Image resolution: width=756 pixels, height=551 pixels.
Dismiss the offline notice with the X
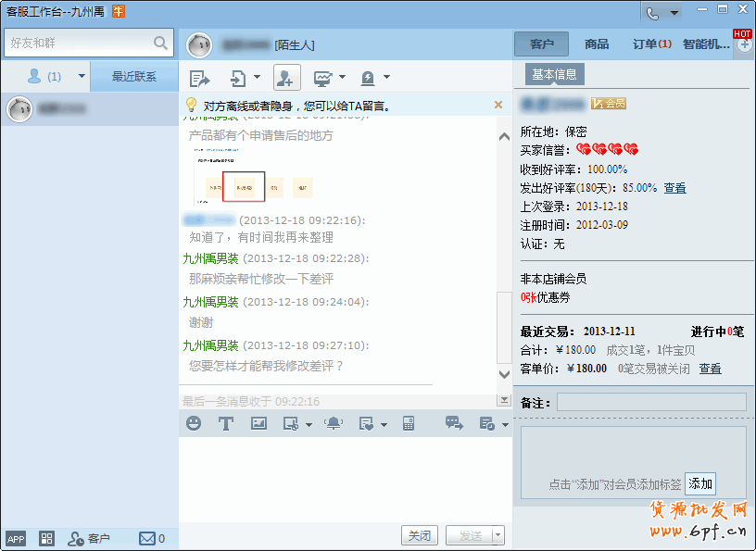pyautogui.click(x=498, y=105)
